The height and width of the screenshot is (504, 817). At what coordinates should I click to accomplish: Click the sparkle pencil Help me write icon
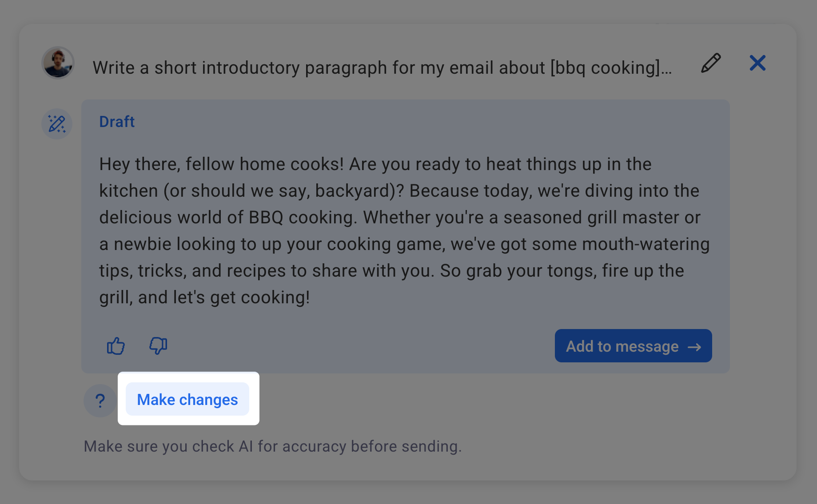(x=57, y=124)
